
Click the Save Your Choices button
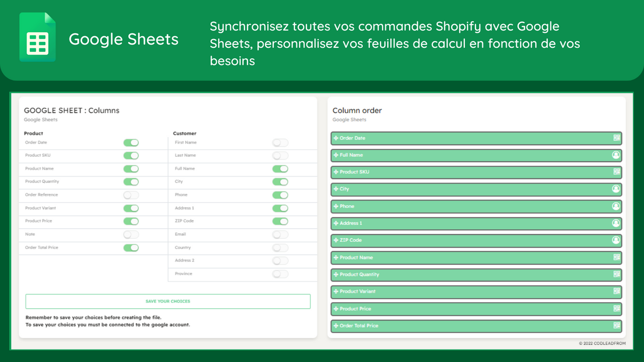(x=168, y=301)
